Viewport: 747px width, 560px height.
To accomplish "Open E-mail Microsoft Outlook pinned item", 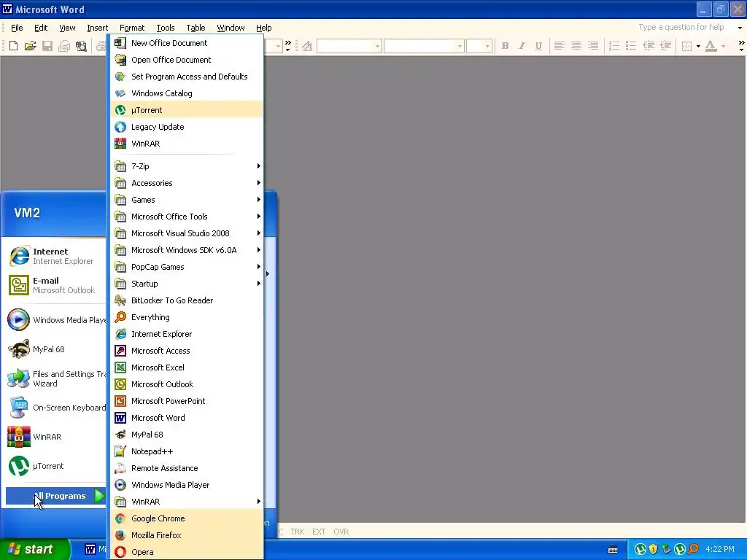I will click(x=55, y=285).
